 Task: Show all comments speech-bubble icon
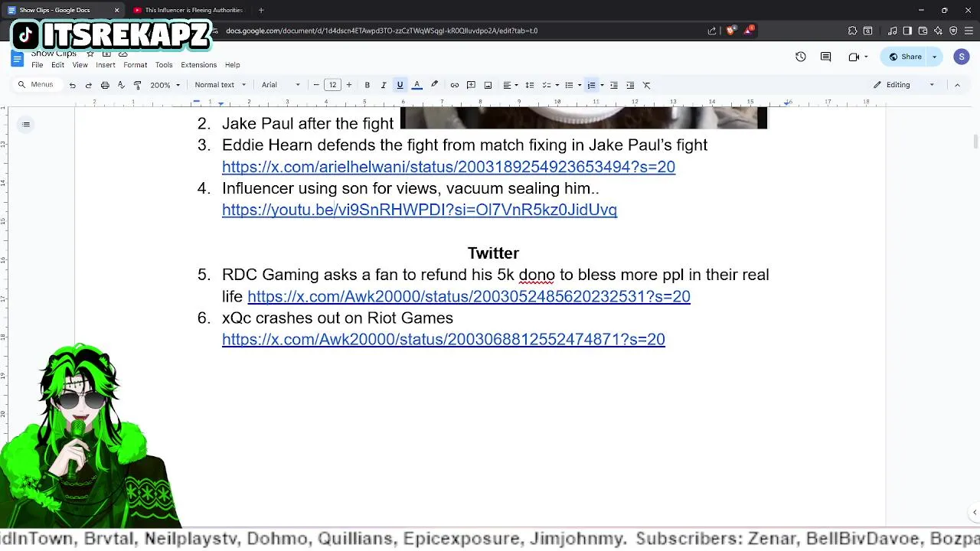click(825, 57)
